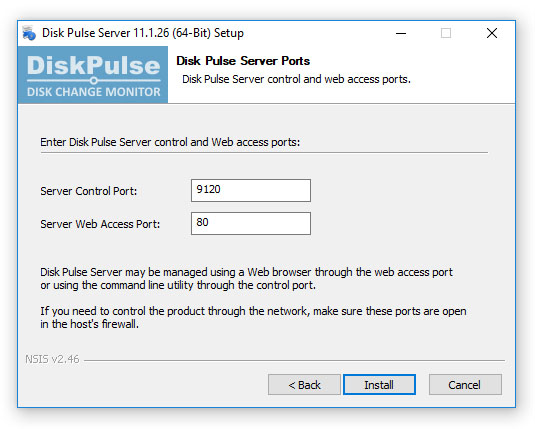Click the Server Control Port label
The height and width of the screenshot is (429, 535).
coord(89,191)
